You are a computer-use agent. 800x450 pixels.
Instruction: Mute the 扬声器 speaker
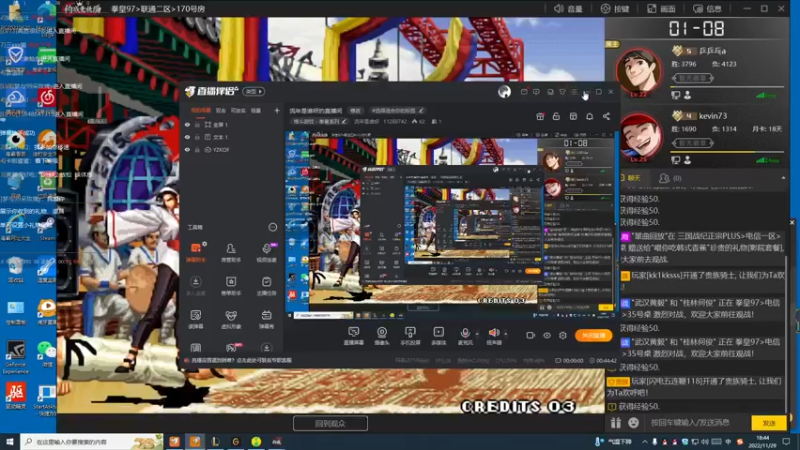pyautogui.click(x=493, y=336)
